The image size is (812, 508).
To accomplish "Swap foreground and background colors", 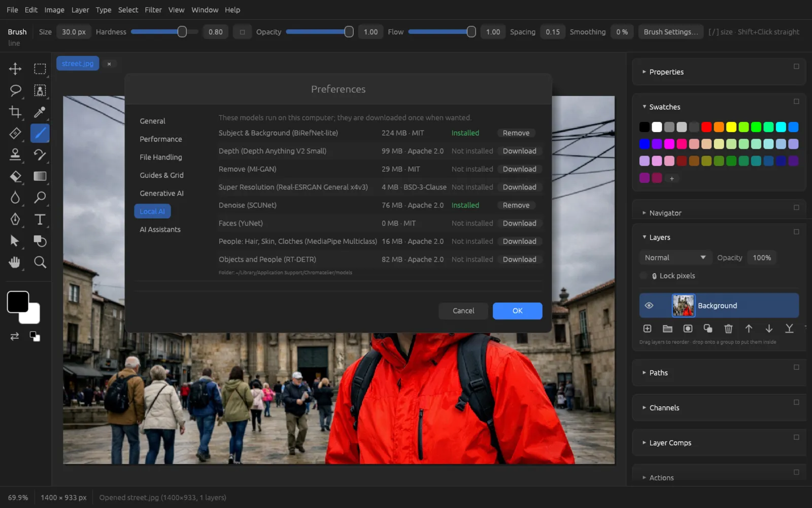I will [15, 336].
